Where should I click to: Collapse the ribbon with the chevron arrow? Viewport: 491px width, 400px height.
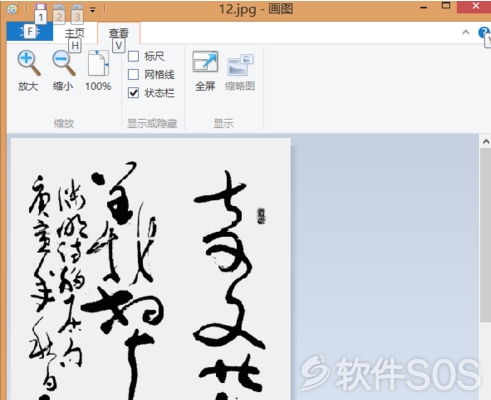[466, 32]
